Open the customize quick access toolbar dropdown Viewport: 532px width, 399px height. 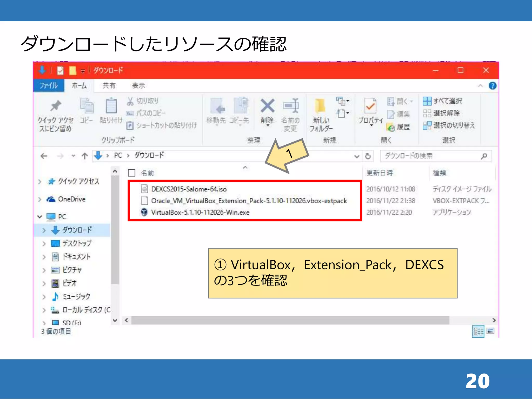pyautogui.click(x=83, y=71)
